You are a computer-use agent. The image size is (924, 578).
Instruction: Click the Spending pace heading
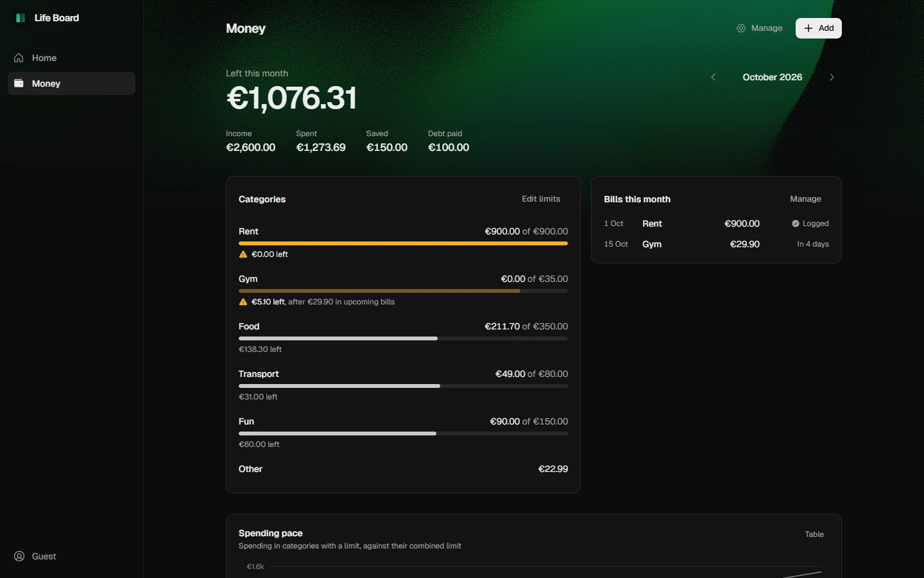[270, 533]
